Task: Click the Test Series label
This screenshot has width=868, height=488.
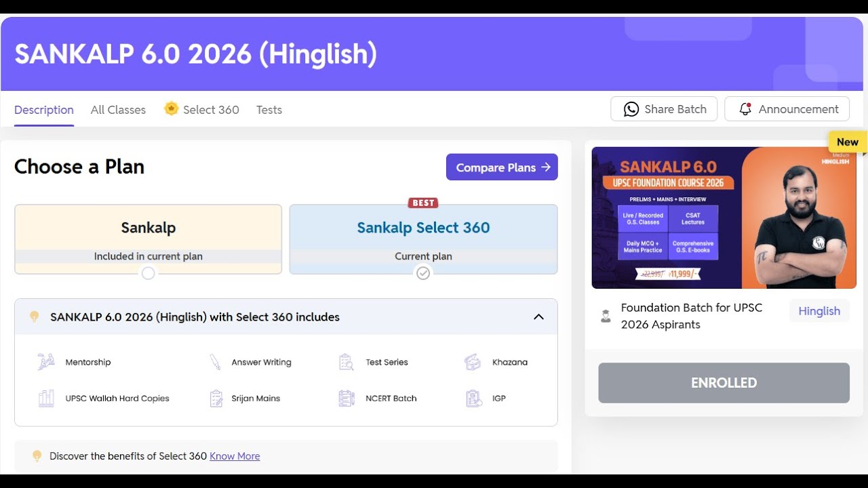Action: 387,362
